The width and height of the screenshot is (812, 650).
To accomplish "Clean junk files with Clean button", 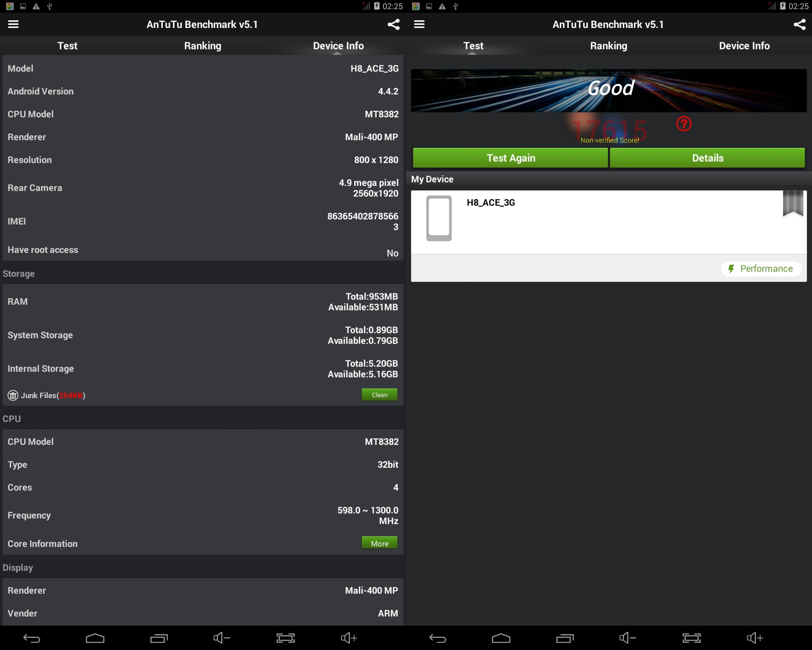I will point(380,395).
